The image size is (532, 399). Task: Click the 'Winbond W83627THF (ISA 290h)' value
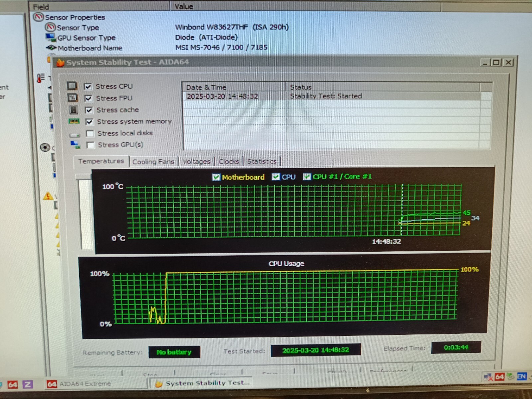tap(232, 27)
